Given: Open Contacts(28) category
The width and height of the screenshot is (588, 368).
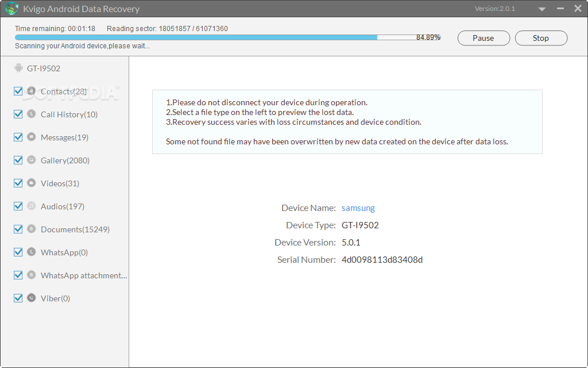Looking at the screenshot, I should [64, 91].
